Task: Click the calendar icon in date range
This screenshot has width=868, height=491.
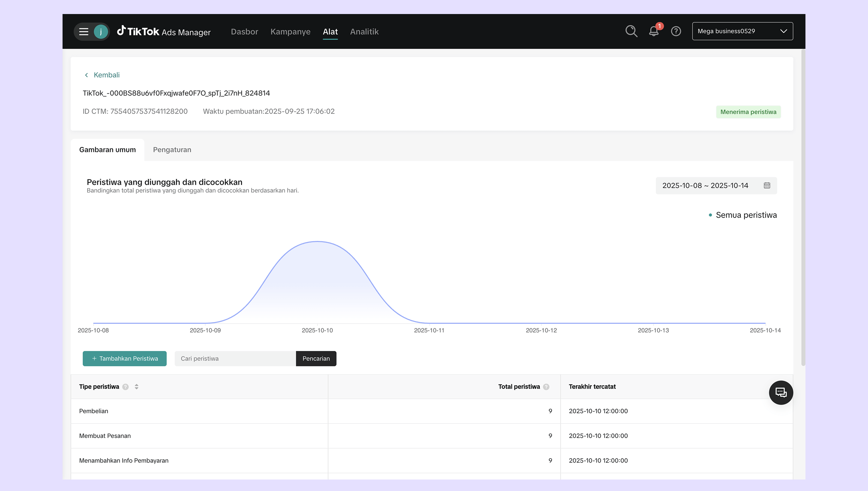Action: coord(767,186)
